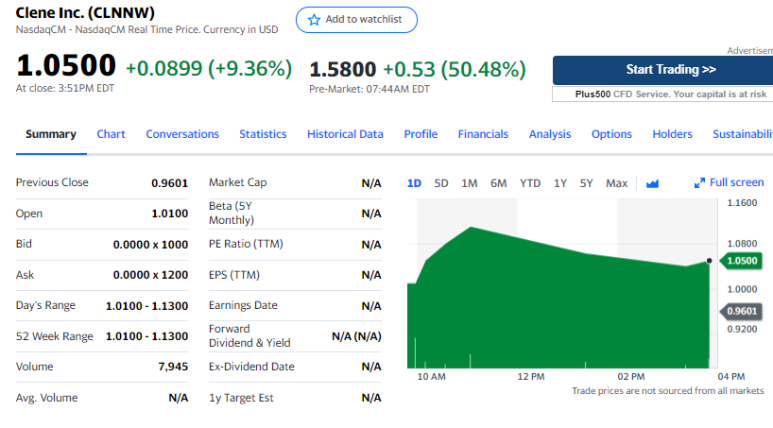Click the Avg. Volume label
Image resolution: width=773 pixels, height=428 pixels.
47,398
